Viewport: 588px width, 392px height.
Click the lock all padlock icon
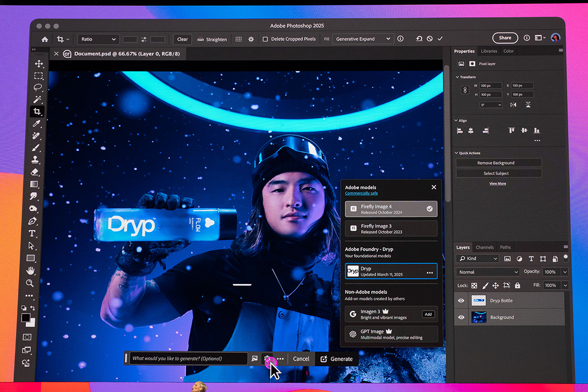coord(517,285)
